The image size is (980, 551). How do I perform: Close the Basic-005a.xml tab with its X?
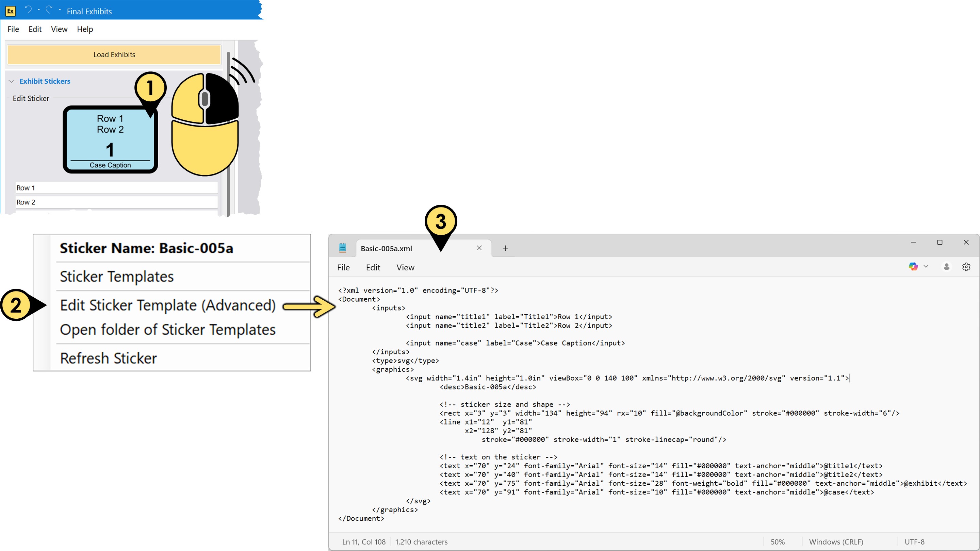[x=479, y=248]
